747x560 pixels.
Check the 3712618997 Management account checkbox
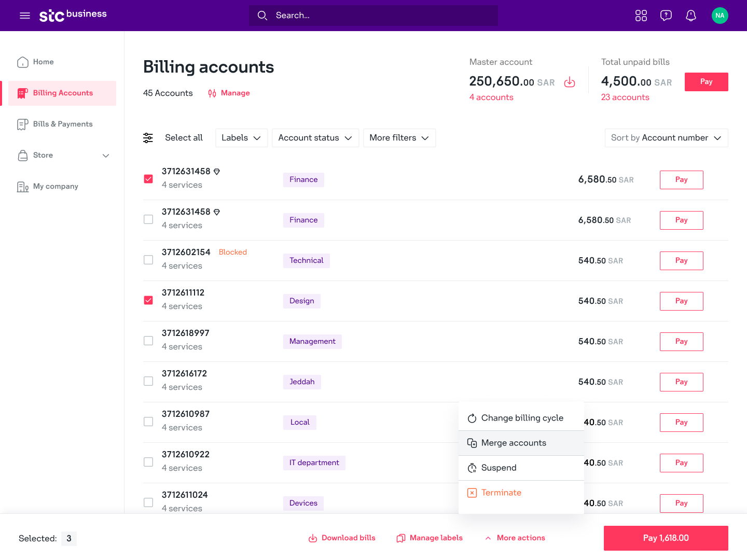[148, 341]
